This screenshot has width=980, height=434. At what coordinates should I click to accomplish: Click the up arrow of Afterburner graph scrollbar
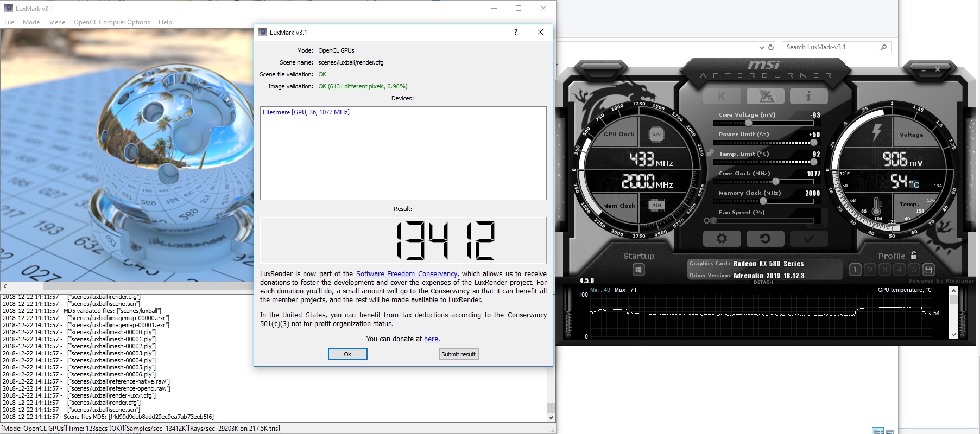tap(953, 291)
